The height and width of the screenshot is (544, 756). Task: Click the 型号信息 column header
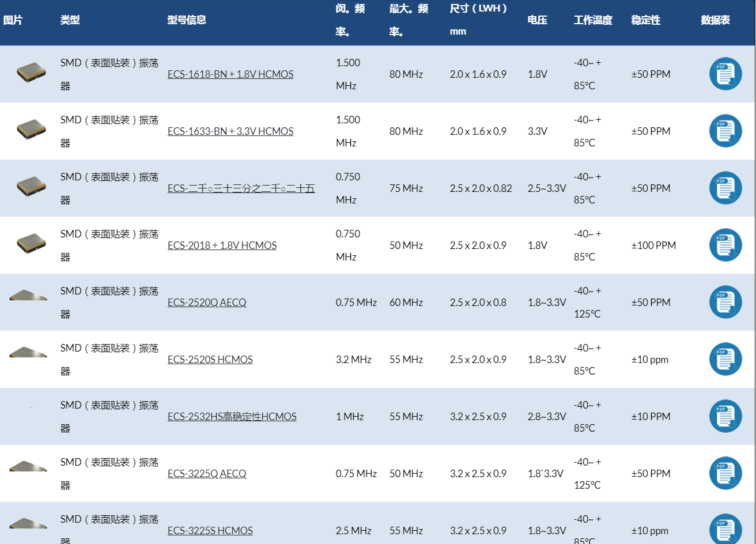pos(187,20)
